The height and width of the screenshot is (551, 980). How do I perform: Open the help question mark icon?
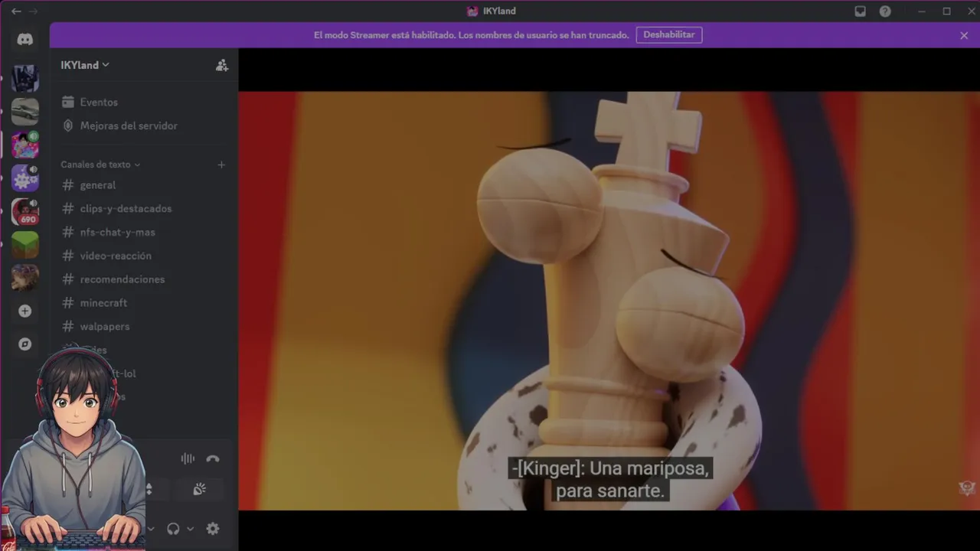(885, 11)
